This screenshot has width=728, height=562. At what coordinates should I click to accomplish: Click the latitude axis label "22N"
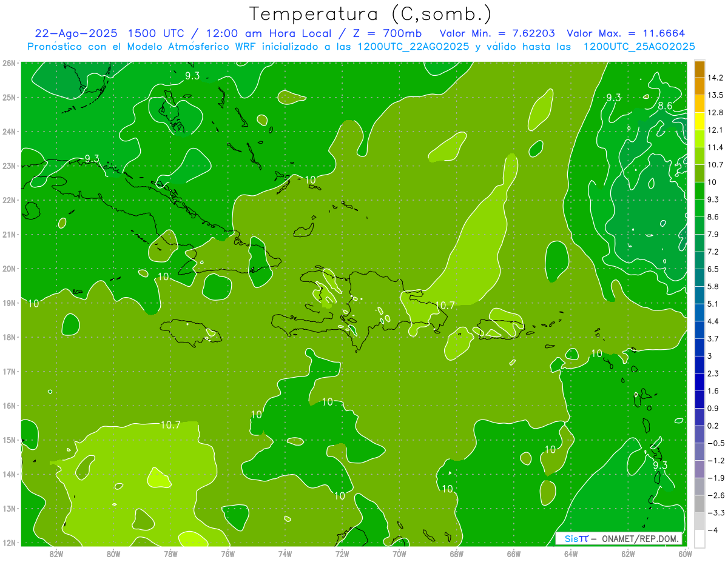click(x=9, y=200)
